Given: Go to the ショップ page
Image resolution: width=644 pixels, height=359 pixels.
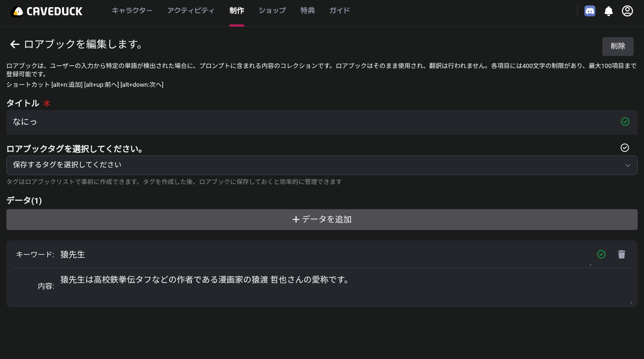Looking at the screenshot, I should point(272,11).
